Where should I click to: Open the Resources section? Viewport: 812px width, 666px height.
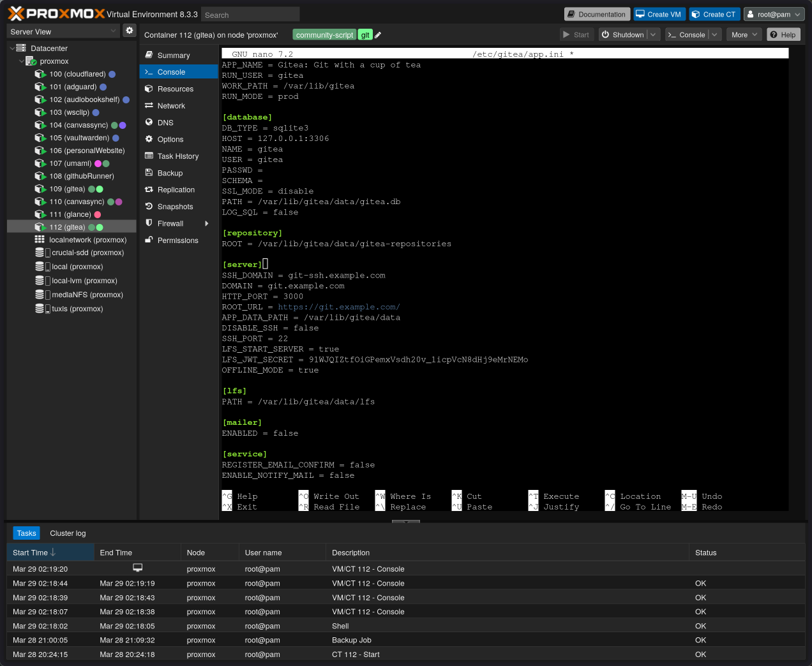pos(179,89)
